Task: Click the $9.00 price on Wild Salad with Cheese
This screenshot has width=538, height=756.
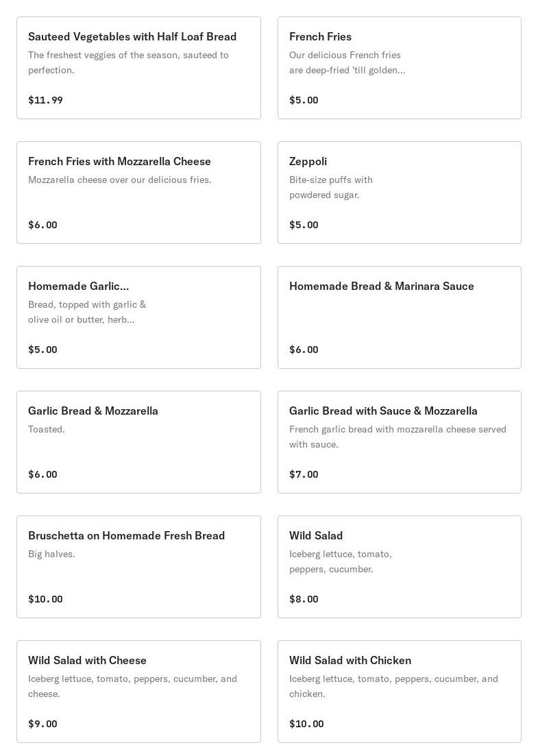Action: pos(42,724)
